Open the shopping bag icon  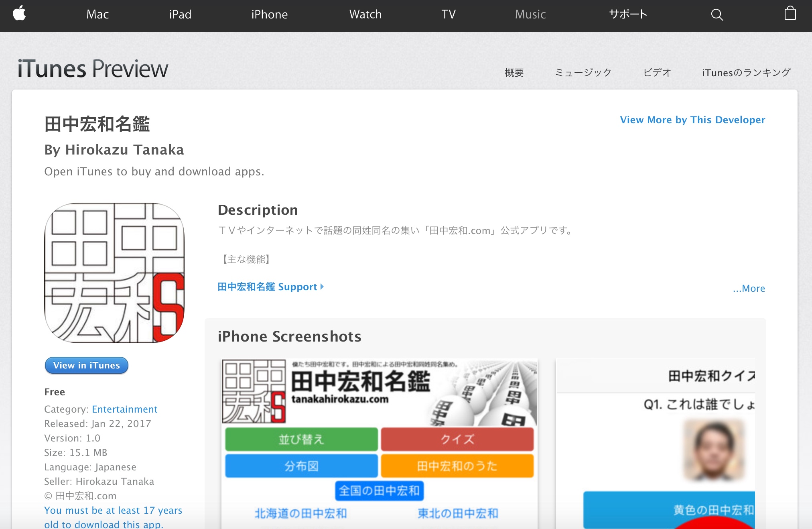pos(790,13)
